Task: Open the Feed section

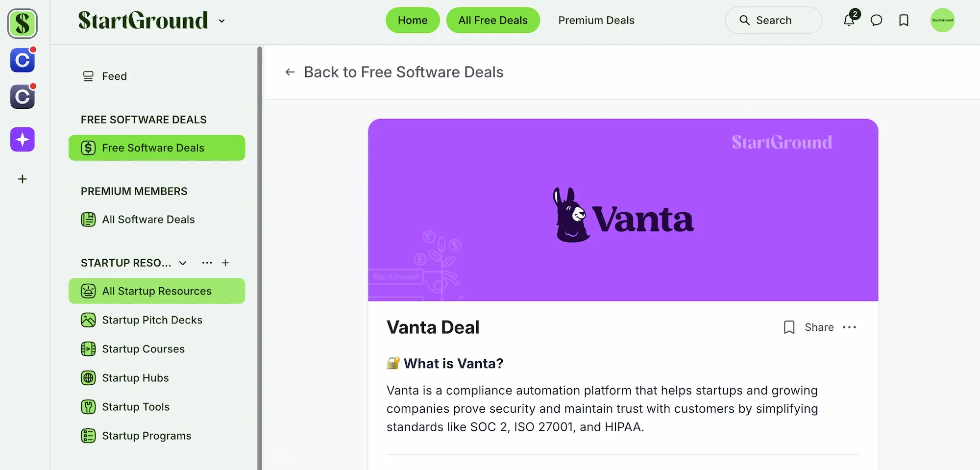Action: coord(114,76)
